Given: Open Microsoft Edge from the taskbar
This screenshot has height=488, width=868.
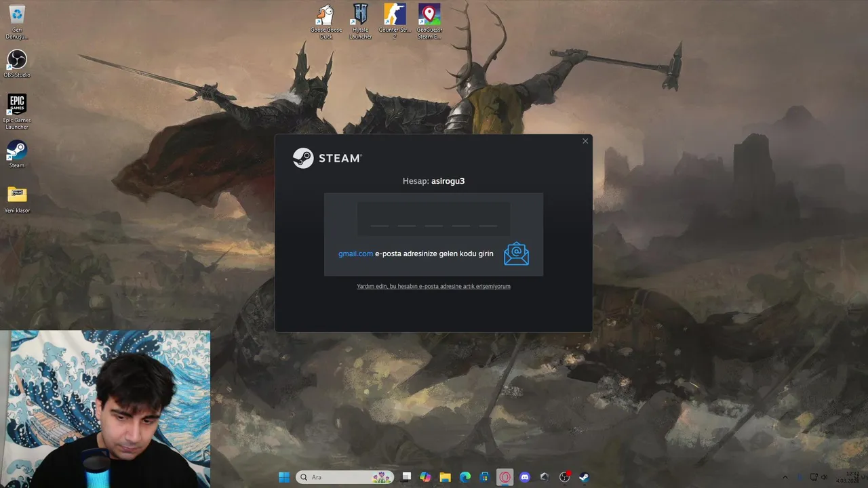Looking at the screenshot, I should 465,477.
